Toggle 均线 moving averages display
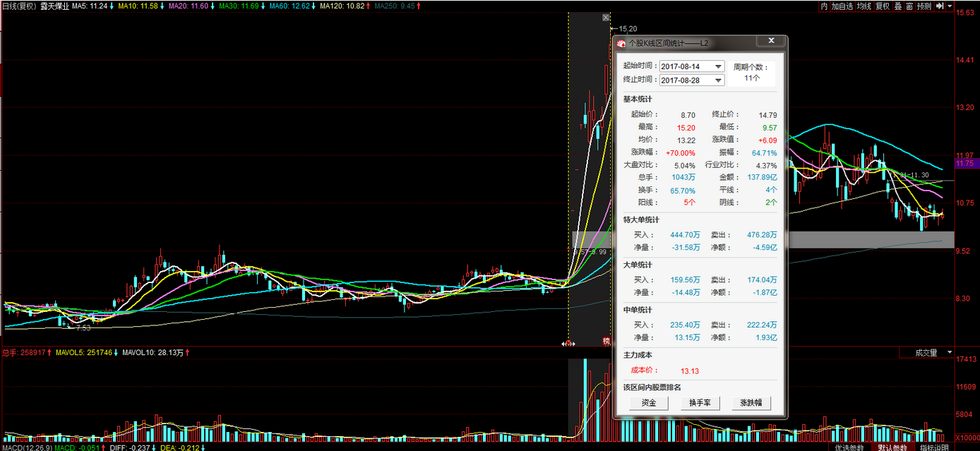This screenshot has height=451, width=980. point(864,6)
